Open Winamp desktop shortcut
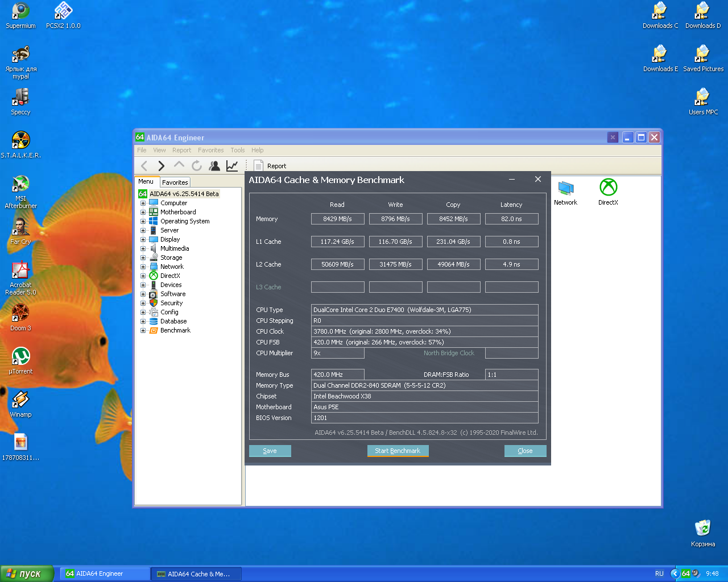 pyautogui.click(x=20, y=404)
